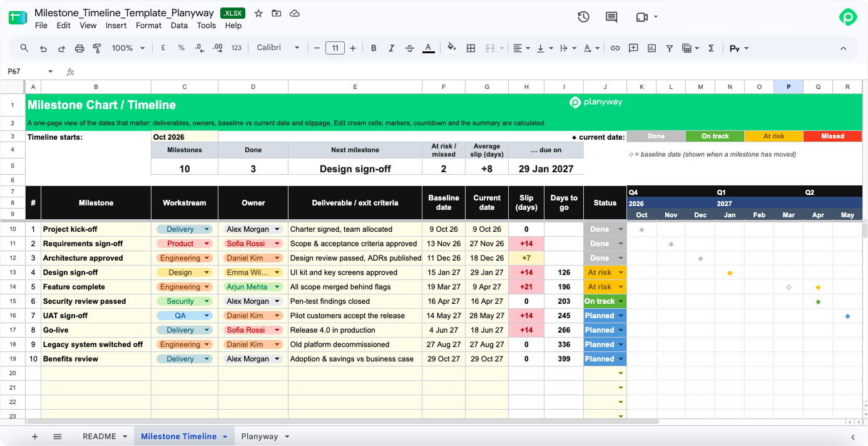Open the zoom 100% dropdown
This screenshot has width=868, height=446.
(128, 48)
